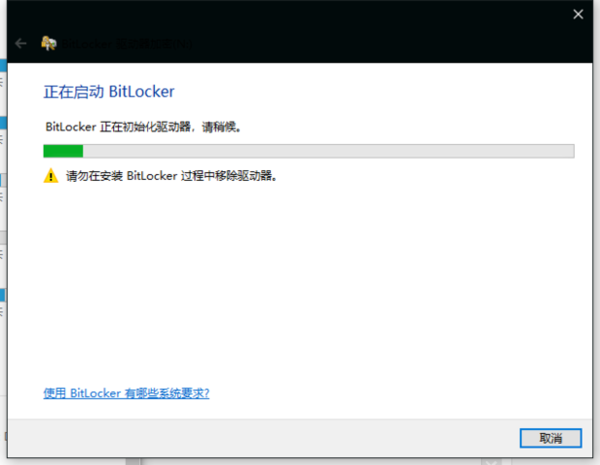Click the 正在启动 BitLocker heading
Image resolution: width=600 pixels, height=465 pixels.
click(109, 92)
